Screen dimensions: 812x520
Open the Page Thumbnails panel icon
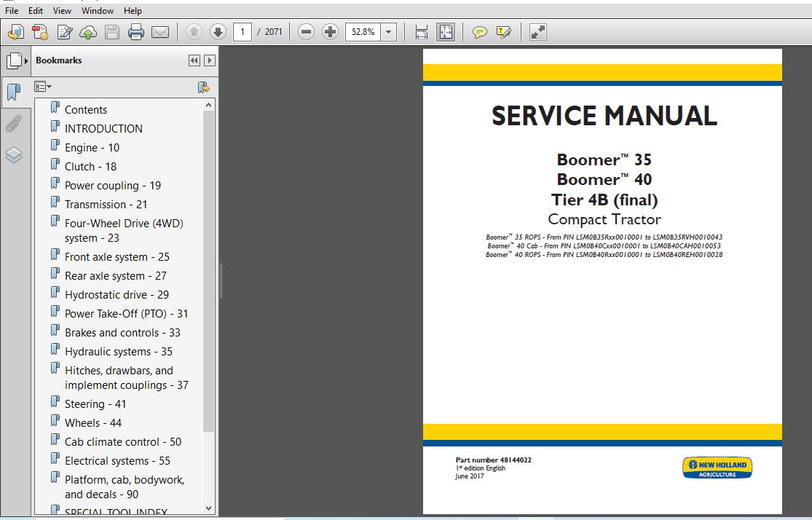tap(15, 60)
